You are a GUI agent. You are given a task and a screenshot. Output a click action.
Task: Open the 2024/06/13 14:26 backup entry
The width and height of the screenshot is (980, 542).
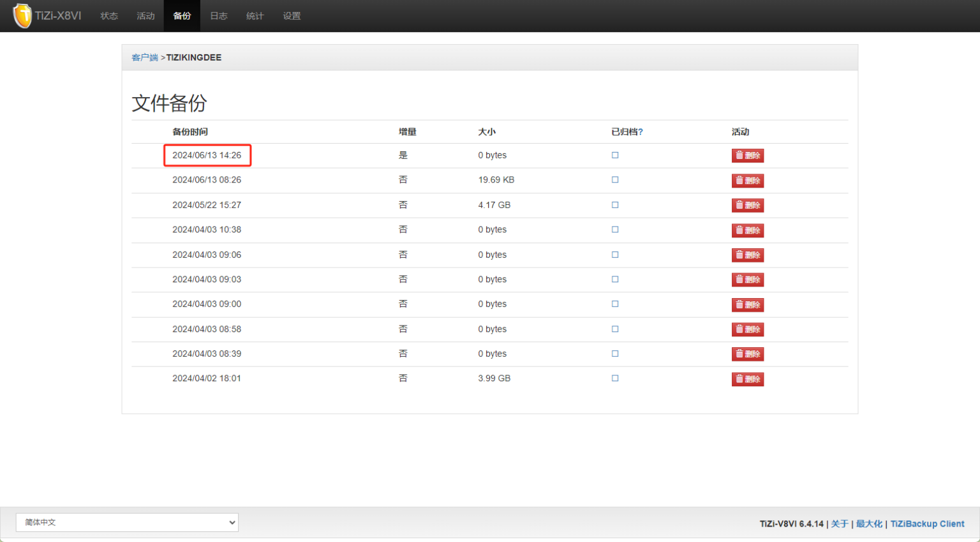point(207,155)
